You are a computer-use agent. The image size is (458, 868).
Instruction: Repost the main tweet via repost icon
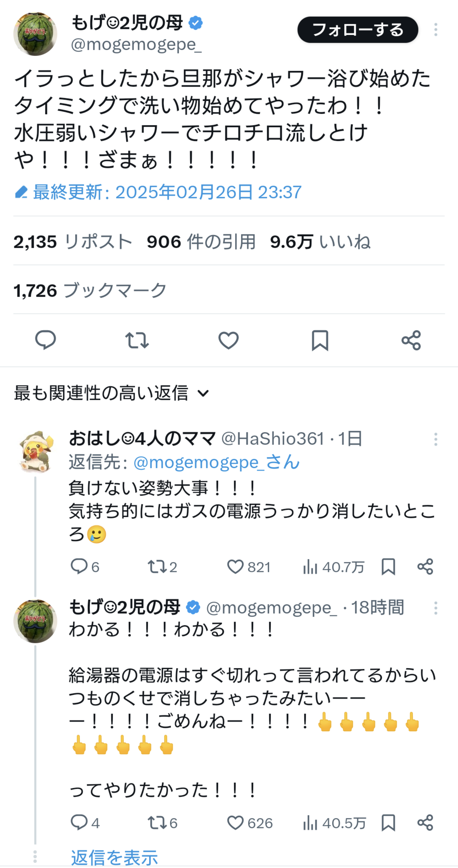pyautogui.click(x=137, y=340)
